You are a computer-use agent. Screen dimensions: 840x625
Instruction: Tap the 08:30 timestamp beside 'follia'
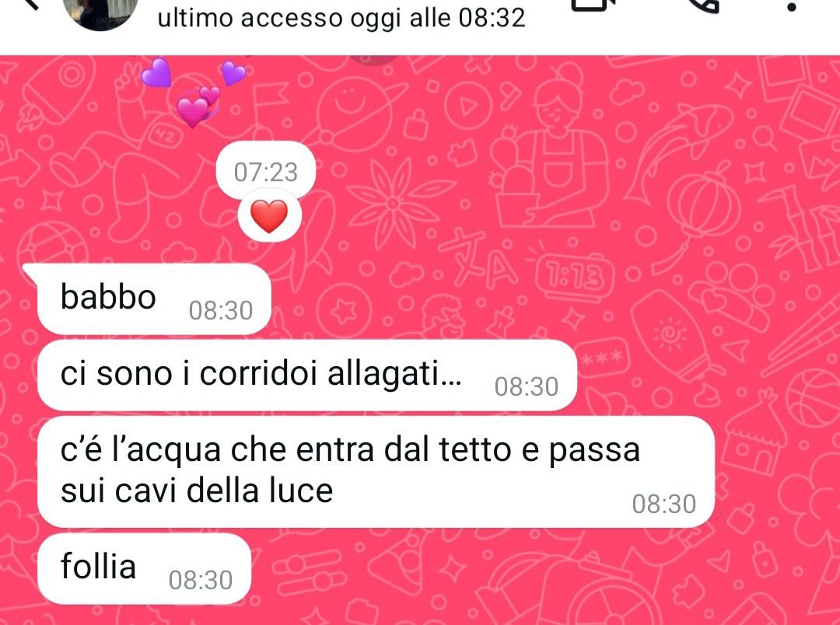(201, 581)
